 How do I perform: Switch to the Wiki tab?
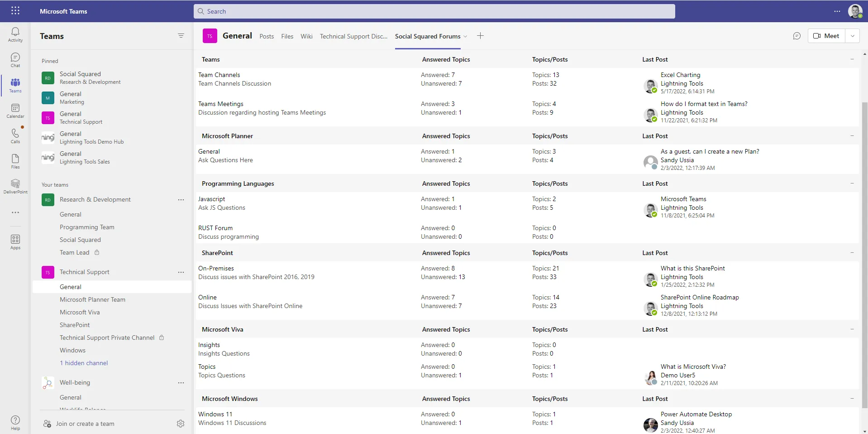point(306,36)
